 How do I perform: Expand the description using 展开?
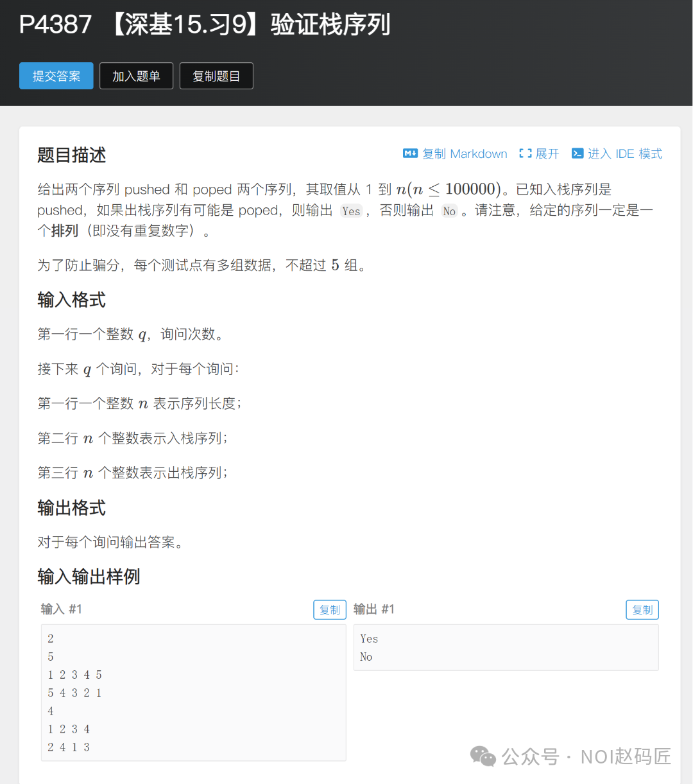(547, 153)
